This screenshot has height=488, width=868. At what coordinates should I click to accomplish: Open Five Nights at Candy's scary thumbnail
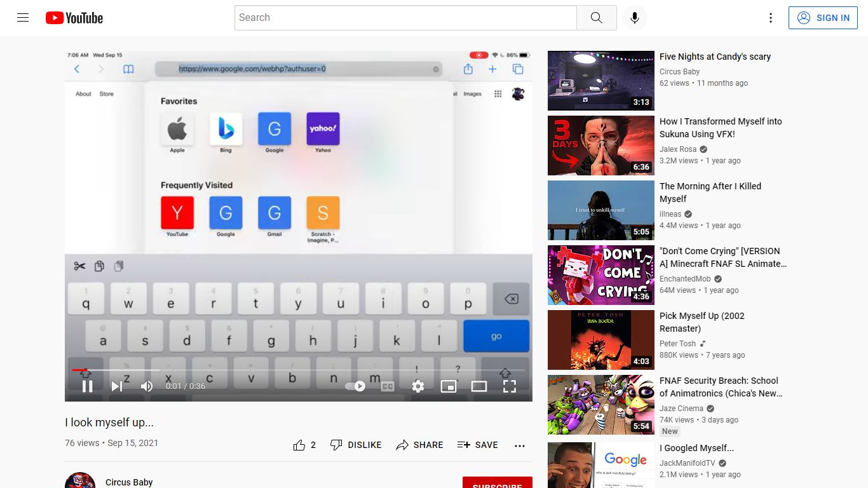(601, 81)
